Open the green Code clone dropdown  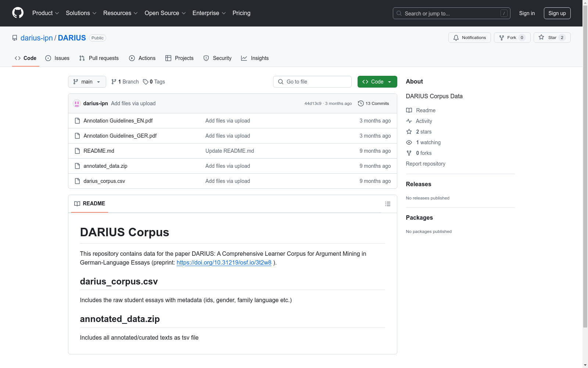[x=377, y=82]
